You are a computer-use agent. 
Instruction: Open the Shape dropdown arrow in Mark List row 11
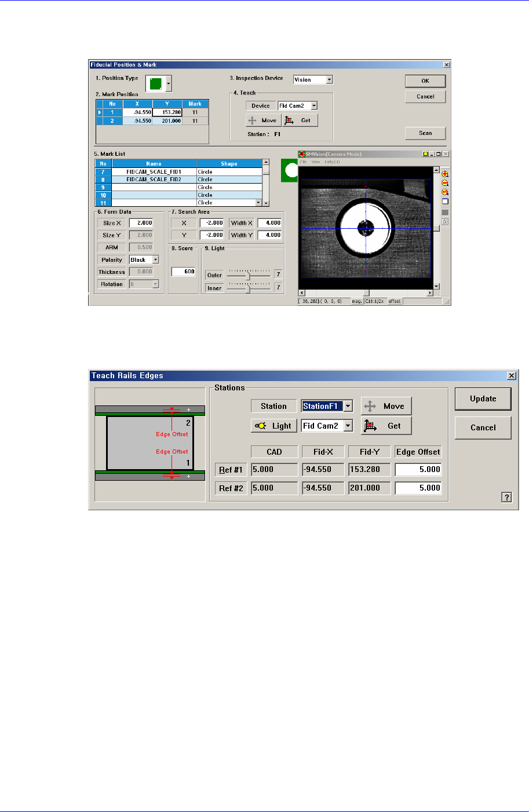pos(258,203)
